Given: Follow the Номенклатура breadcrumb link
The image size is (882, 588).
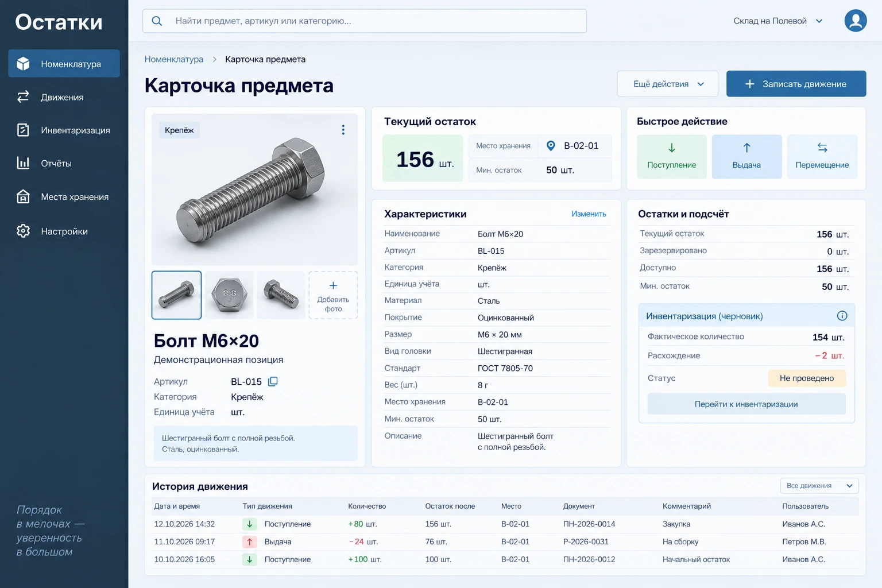Looking at the screenshot, I should [x=174, y=59].
